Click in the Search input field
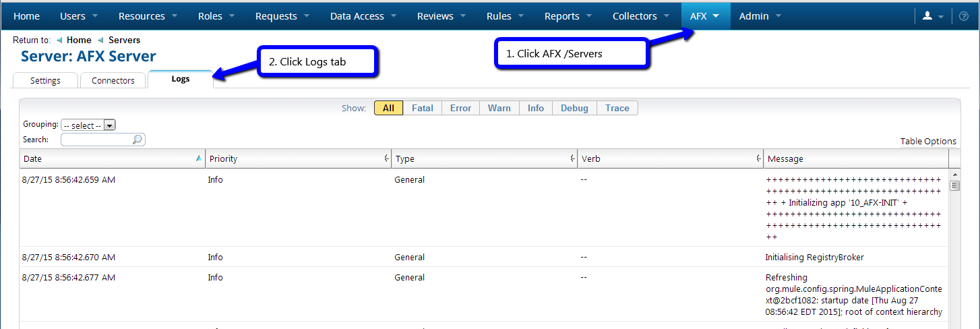Screen dimensions: 980x329 click(96, 140)
